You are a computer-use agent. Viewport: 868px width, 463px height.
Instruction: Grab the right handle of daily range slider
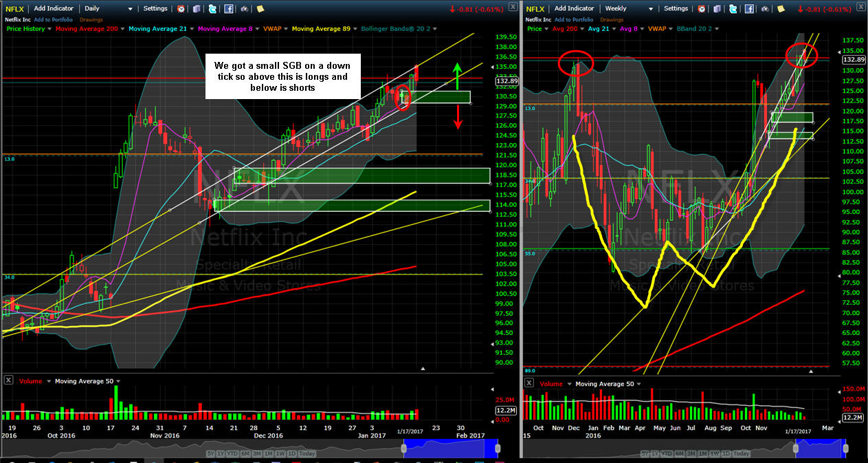coord(499,449)
